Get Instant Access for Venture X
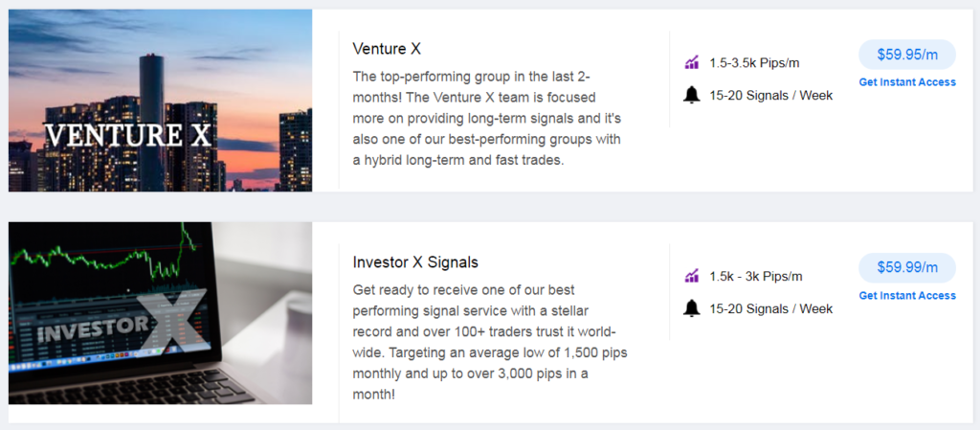The width and height of the screenshot is (980, 430). [907, 81]
